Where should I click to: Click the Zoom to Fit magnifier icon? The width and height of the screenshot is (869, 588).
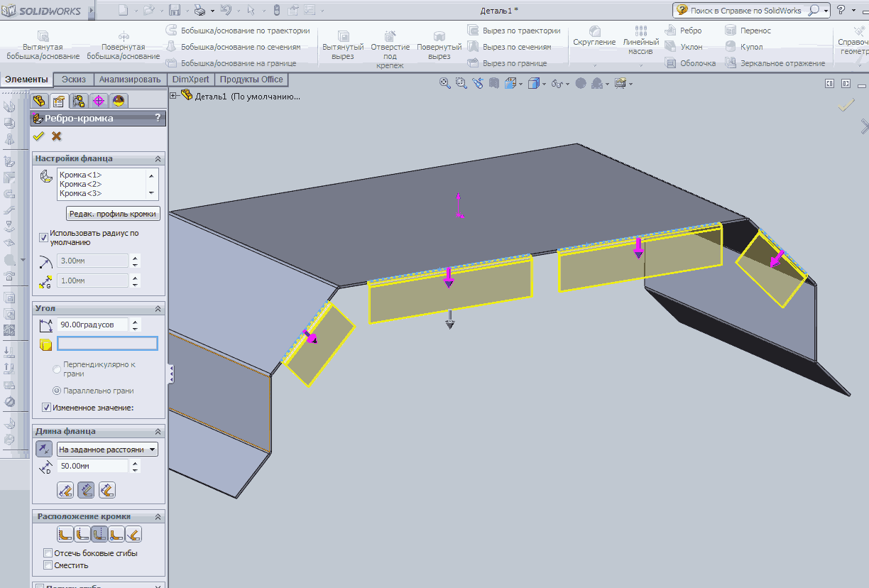[x=445, y=83]
